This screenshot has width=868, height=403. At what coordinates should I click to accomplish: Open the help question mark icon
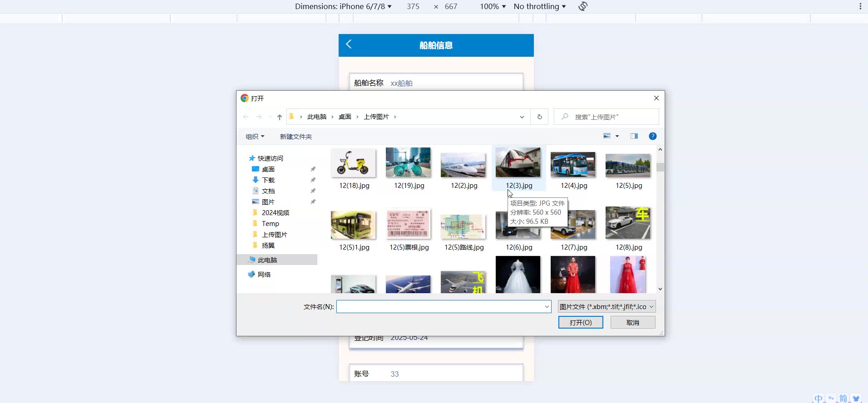point(652,136)
